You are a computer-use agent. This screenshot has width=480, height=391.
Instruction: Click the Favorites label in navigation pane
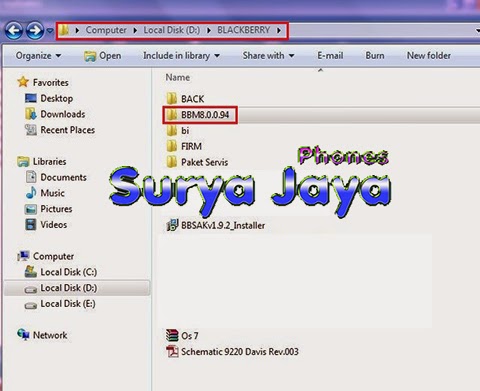51,82
